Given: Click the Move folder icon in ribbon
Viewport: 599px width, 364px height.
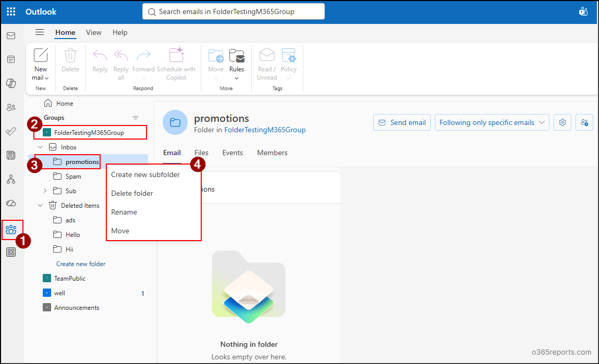Looking at the screenshot, I should 216,56.
